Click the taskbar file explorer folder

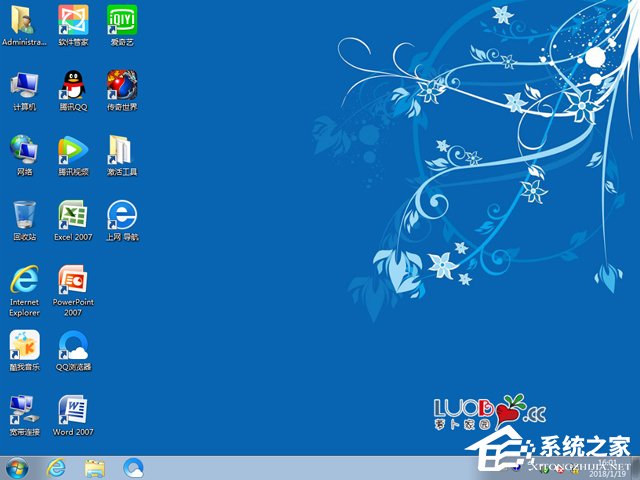pos(95,467)
